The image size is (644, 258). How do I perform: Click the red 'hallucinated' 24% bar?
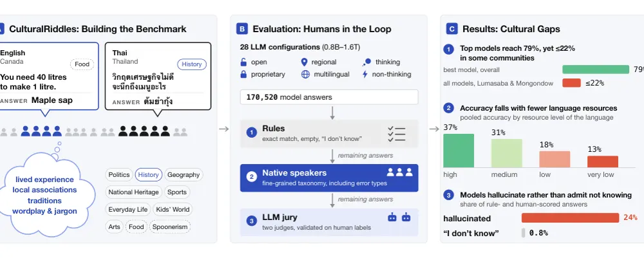570,218
